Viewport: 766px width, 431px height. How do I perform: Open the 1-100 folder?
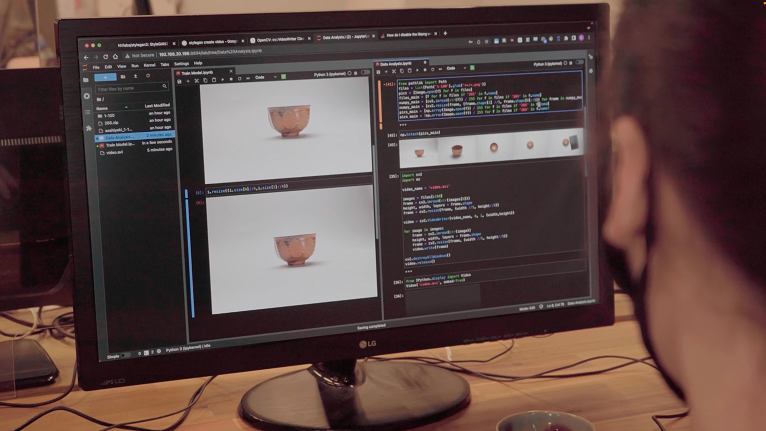click(108, 114)
